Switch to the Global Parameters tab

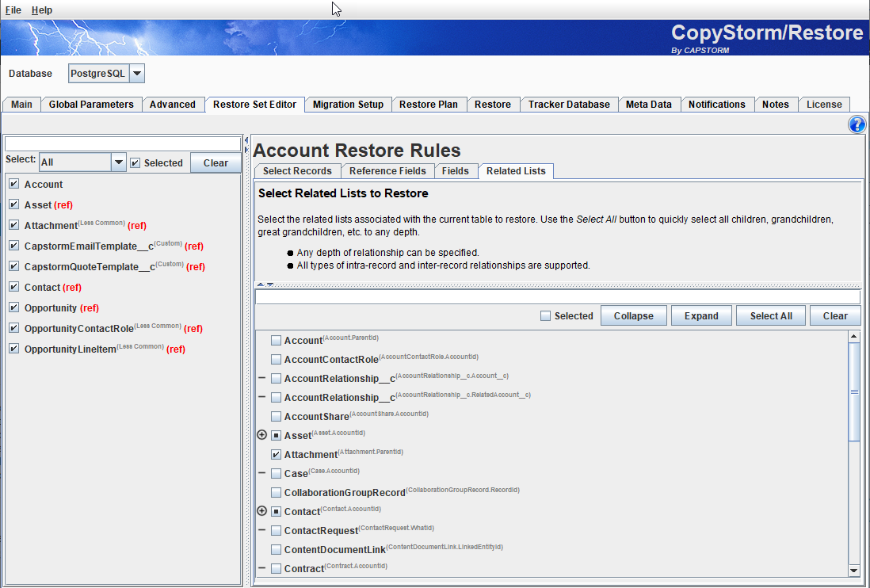pyautogui.click(x=91, y=105)
